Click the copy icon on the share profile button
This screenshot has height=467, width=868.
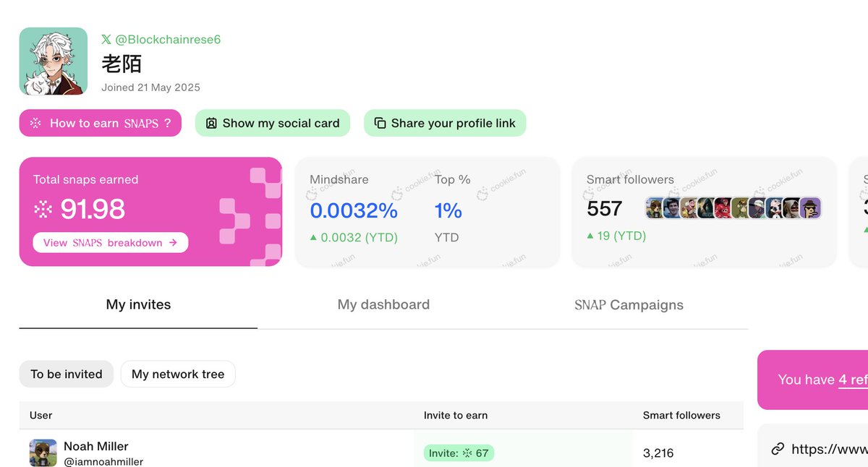(380, 123)
